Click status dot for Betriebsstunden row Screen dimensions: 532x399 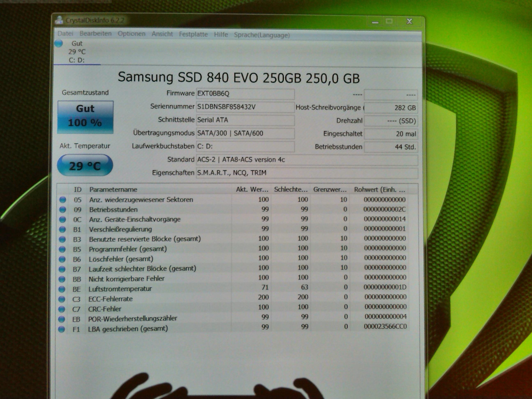(63, 210)
